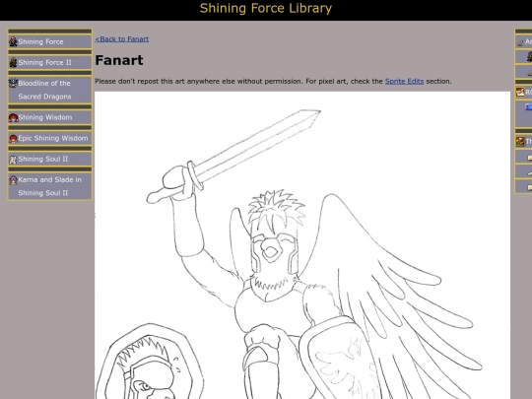Click the battle sprite icon beside 'Th'
The height and width of the screenshot is (399, 532).
[x=520, y=141]
